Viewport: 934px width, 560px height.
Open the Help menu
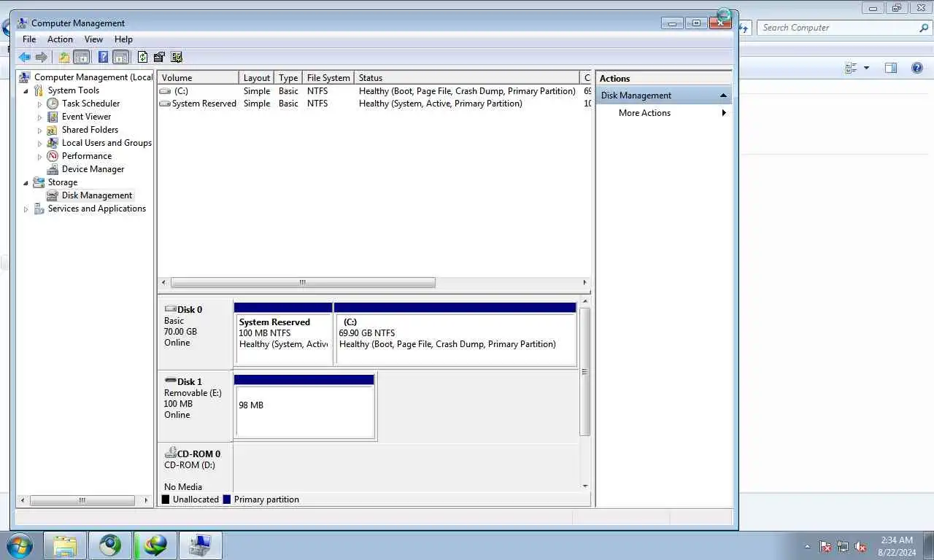(x=123, y=39)
